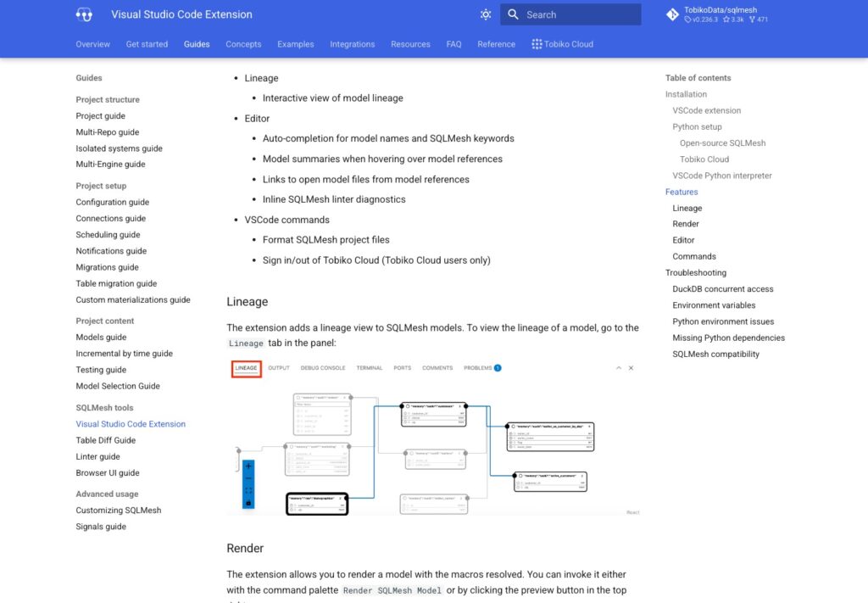Viewport: 868px width, 603px height.
Task: Jump to Missing Python dependencies section
Action: 728,338
